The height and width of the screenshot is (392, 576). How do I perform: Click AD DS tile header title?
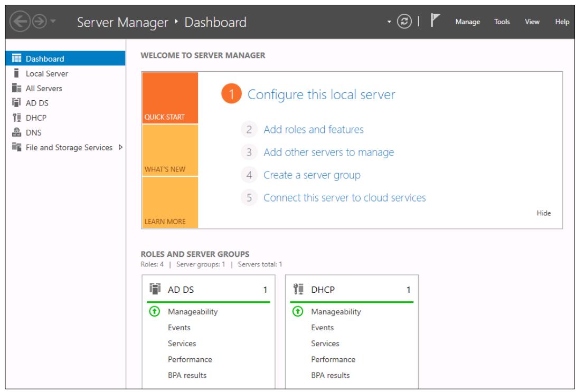coord(181,290)
